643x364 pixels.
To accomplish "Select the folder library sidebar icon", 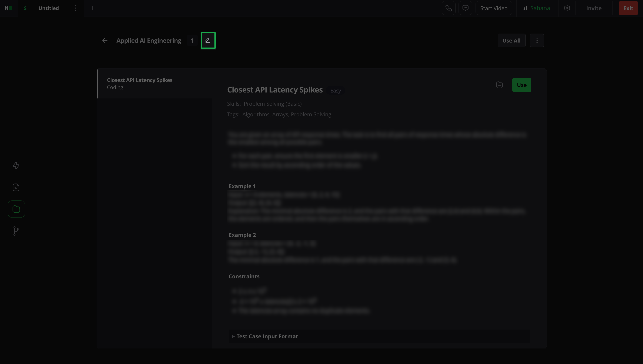I will [x=16, y=209].
